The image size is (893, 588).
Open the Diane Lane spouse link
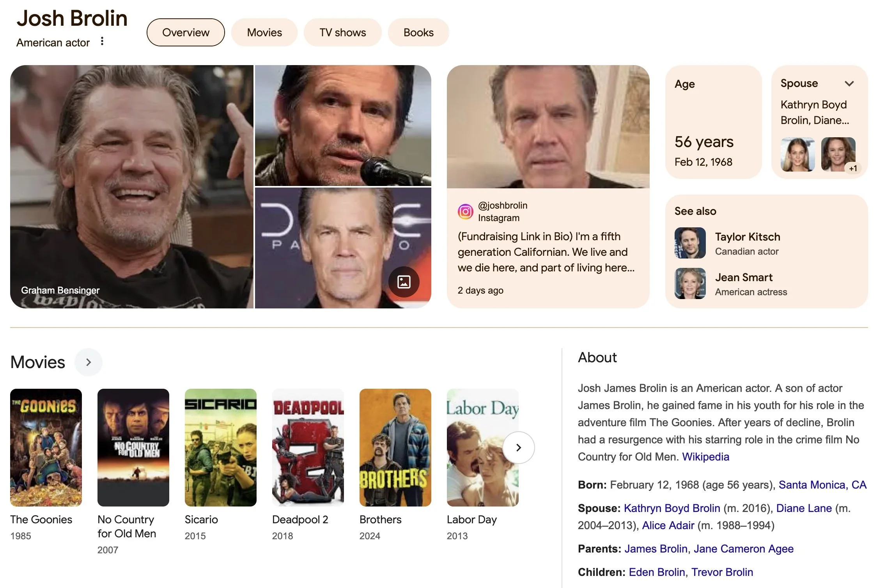(x=804, y=508)
